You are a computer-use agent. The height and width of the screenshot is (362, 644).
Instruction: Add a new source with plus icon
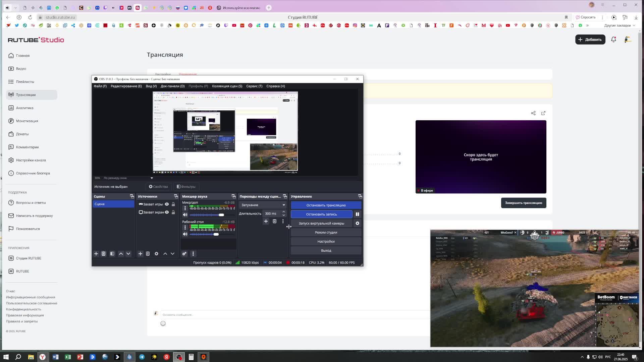140,254
